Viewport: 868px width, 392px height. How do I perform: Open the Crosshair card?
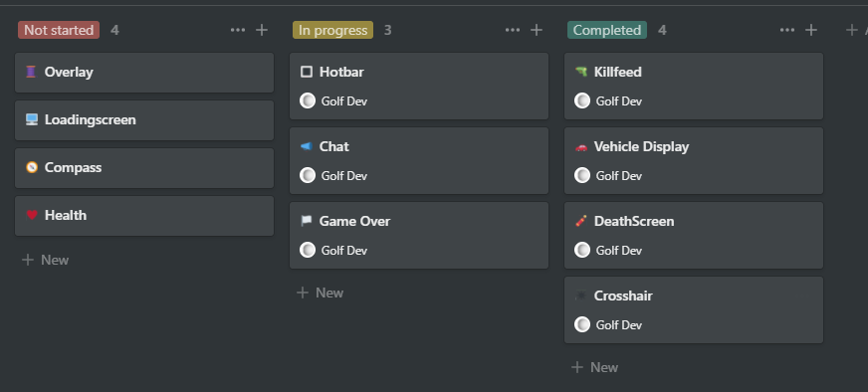[694, 310]
